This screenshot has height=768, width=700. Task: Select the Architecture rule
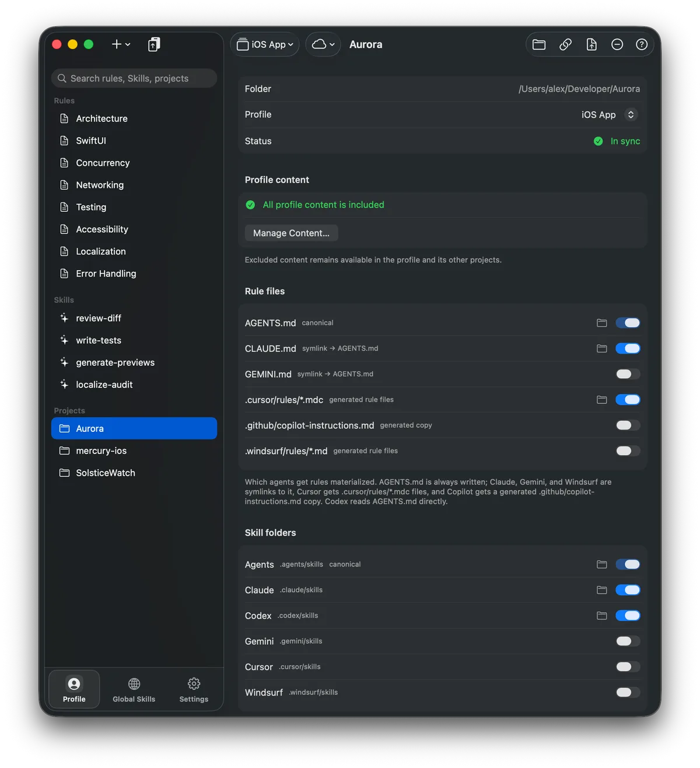[134, 118]
